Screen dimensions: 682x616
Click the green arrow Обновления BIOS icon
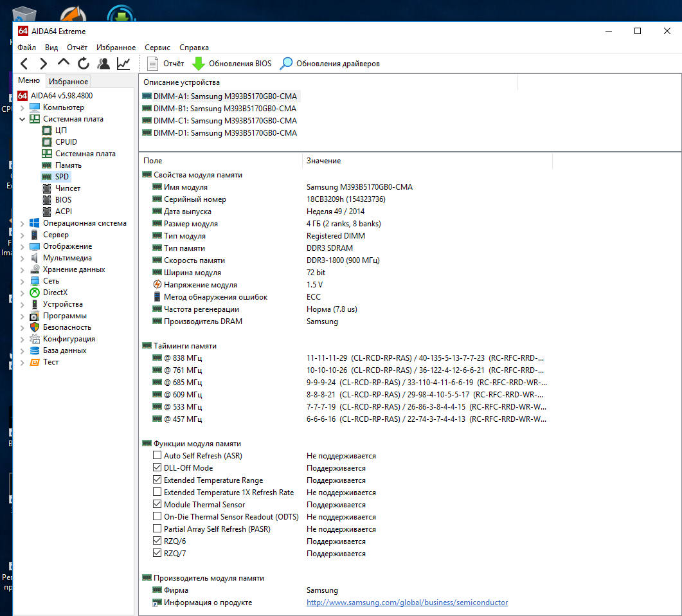point(199,64)
